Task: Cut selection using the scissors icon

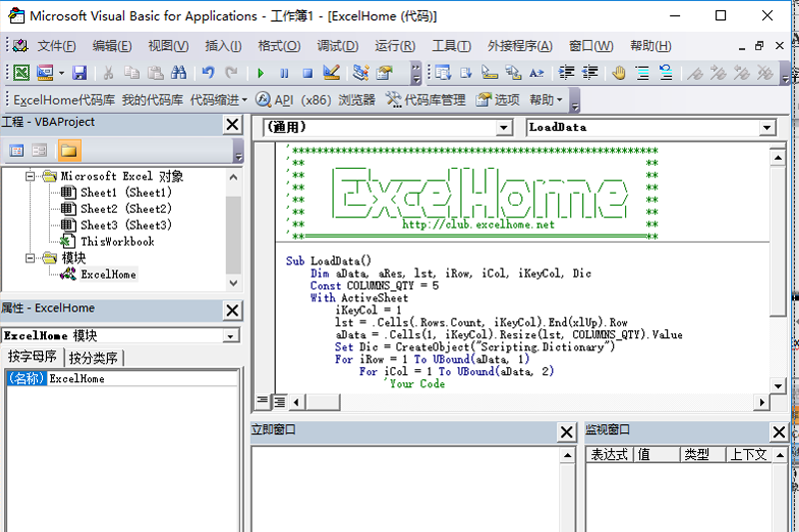Action: coord(108,73)
